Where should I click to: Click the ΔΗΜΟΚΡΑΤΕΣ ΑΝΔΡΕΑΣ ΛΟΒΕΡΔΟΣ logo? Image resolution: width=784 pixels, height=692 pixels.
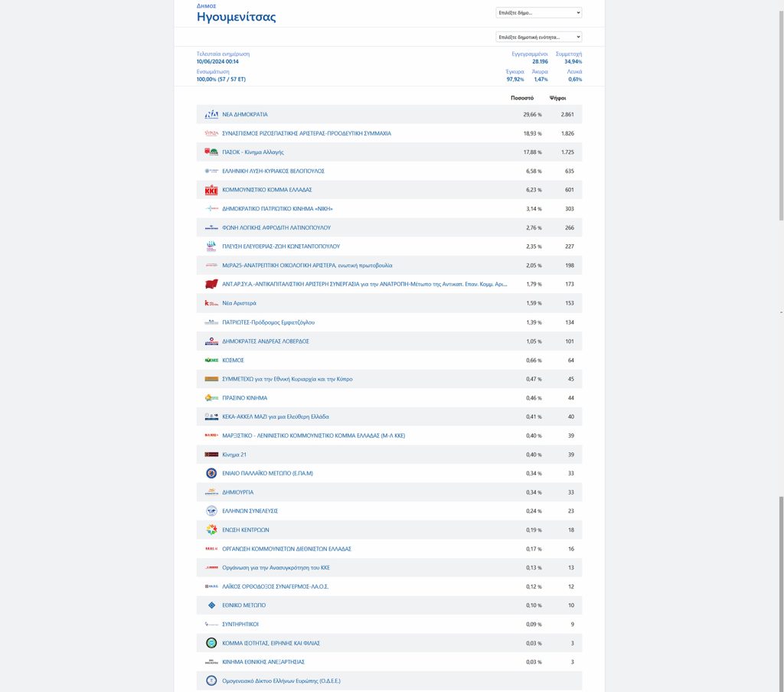tap(211, 341)
